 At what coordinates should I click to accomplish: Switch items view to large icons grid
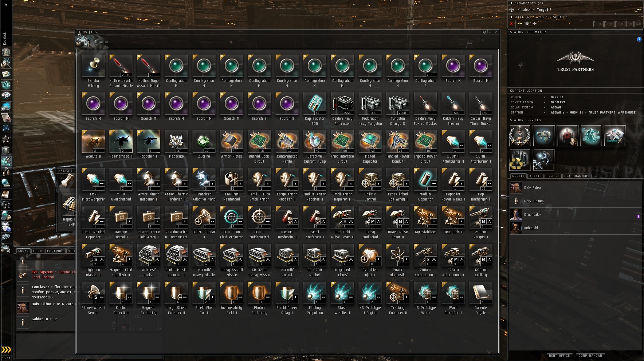coord(97,42)
